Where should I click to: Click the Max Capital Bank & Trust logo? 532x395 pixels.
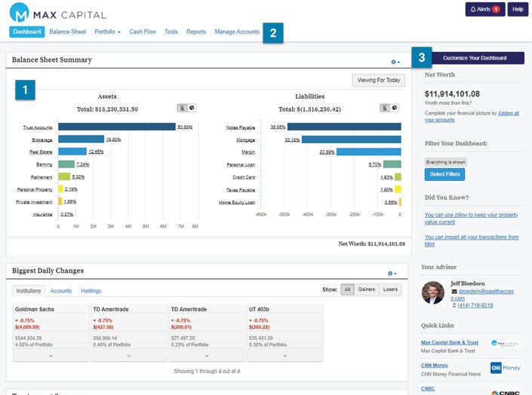click(x=505, y=344)
